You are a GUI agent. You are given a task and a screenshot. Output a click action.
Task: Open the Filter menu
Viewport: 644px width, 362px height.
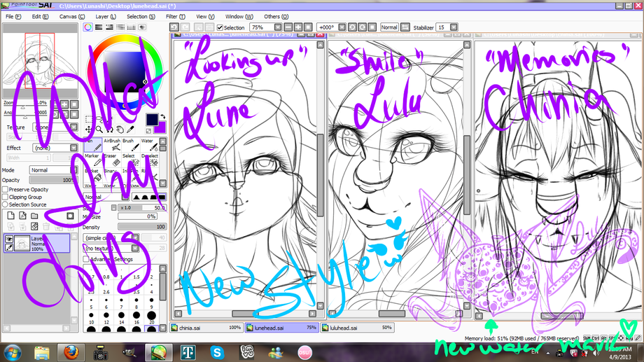pyautogui.click(x=176, y=16)
